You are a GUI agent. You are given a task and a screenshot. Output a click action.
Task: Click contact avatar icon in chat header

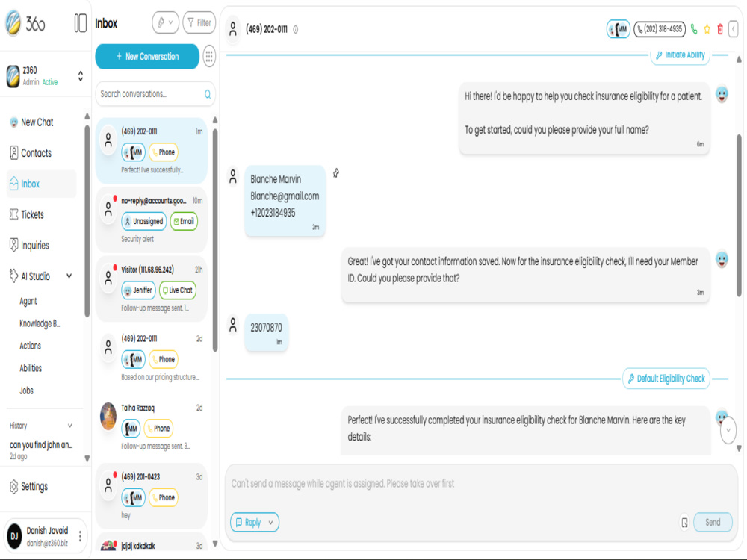[x=233, y=29]
